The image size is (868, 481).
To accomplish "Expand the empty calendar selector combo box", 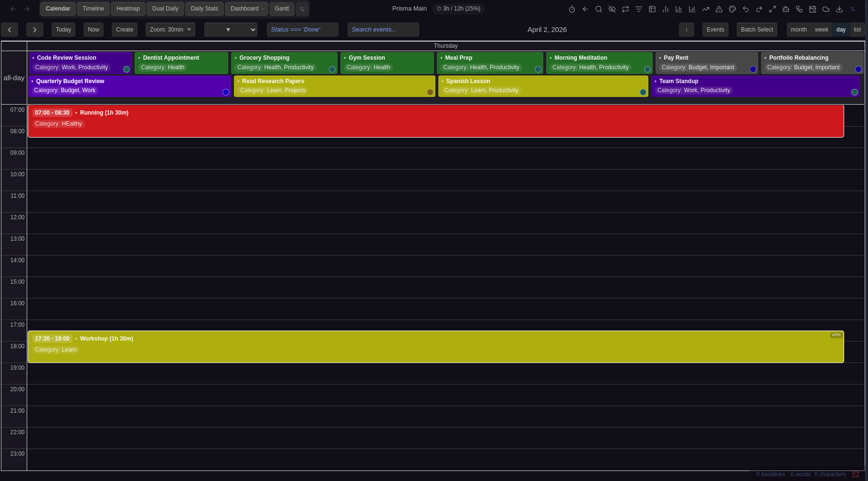I will pos(231,29).
